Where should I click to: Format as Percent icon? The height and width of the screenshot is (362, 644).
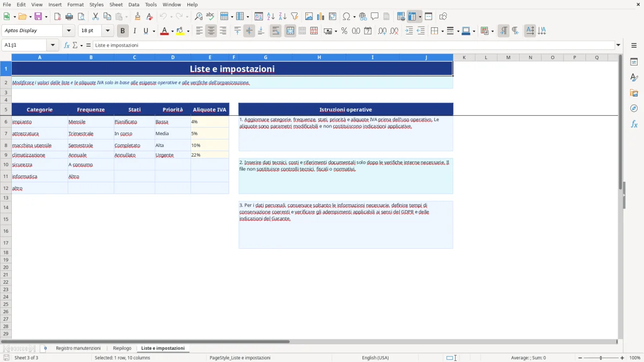[x=344, y=31]
